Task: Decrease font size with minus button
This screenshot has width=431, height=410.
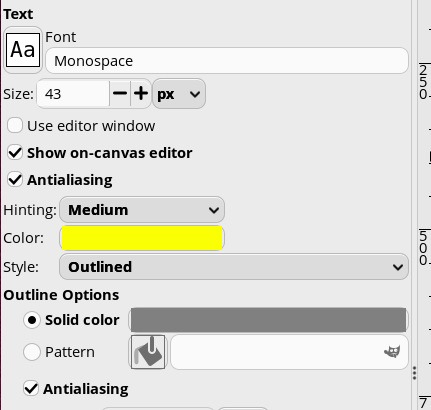Action: pyautogui.click(x=120, y=94)
